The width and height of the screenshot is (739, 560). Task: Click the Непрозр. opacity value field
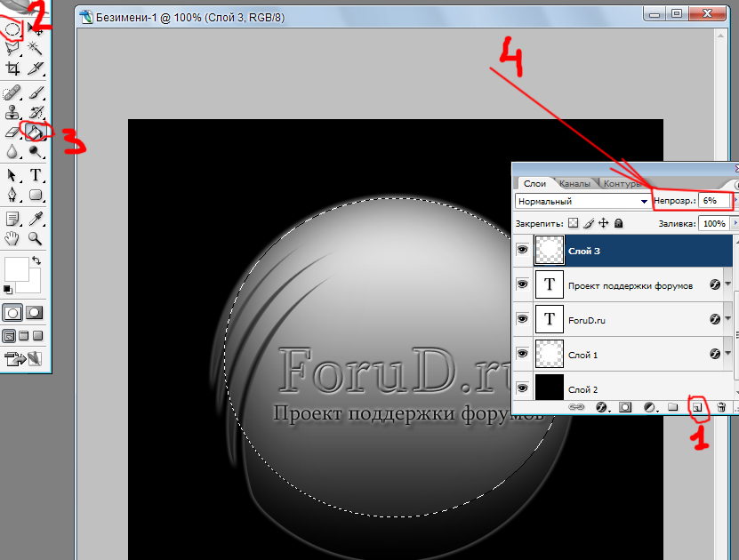(x=715, y=202)
